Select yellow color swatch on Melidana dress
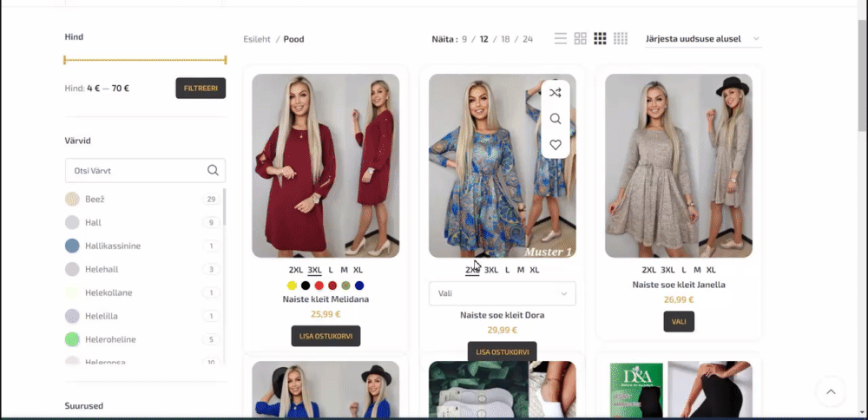Screen dimensions: 868x420 click(292, 285)
